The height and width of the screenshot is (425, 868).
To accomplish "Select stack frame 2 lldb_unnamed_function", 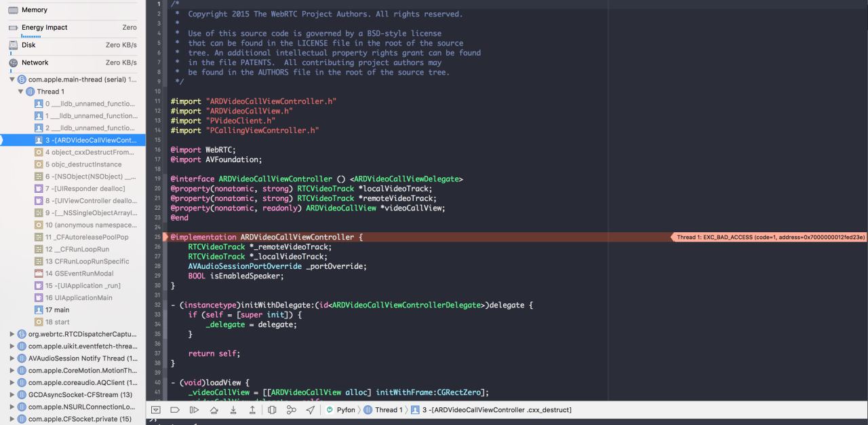I will (x=73, y=128).
